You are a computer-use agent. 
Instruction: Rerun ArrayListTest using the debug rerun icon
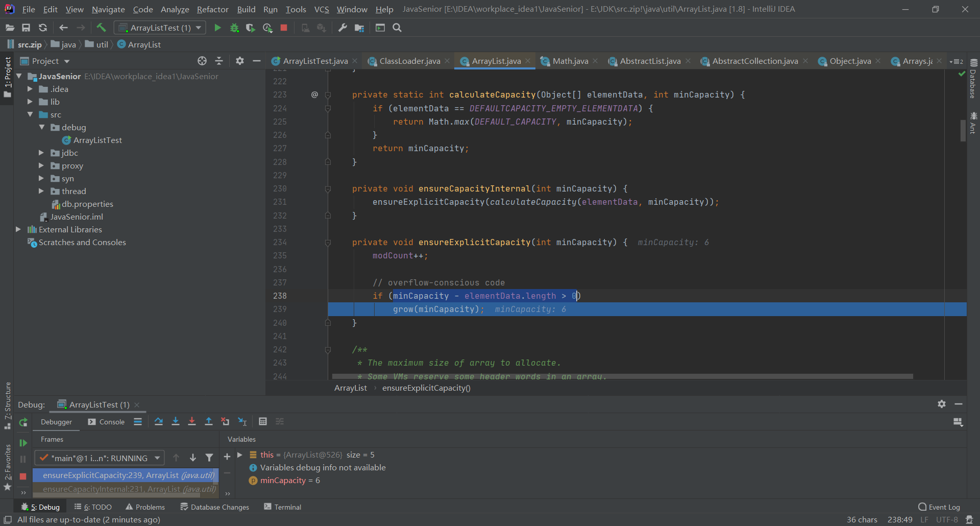click(23, 422)
